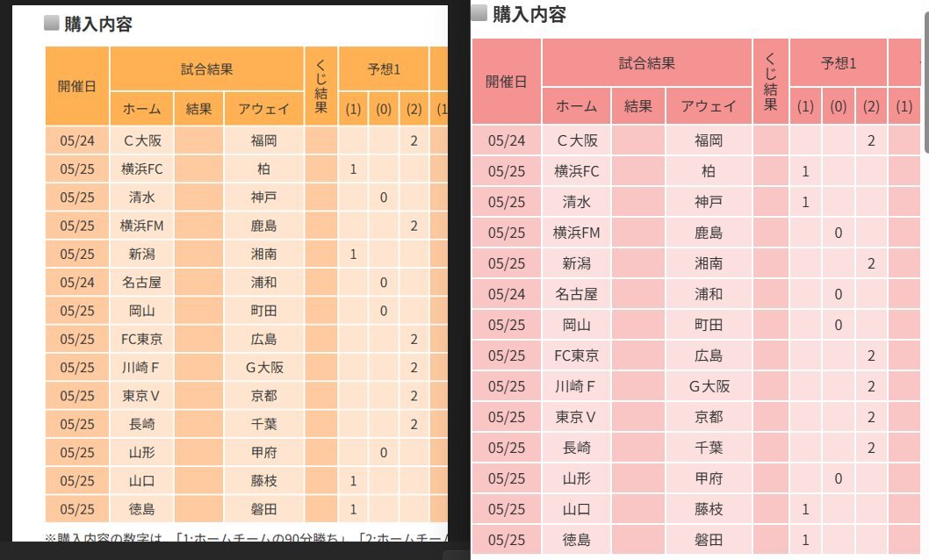Viewport: 929px width, 560px height.
Task: Select the 予想1 header in the orange table
Action: [384, 69]
